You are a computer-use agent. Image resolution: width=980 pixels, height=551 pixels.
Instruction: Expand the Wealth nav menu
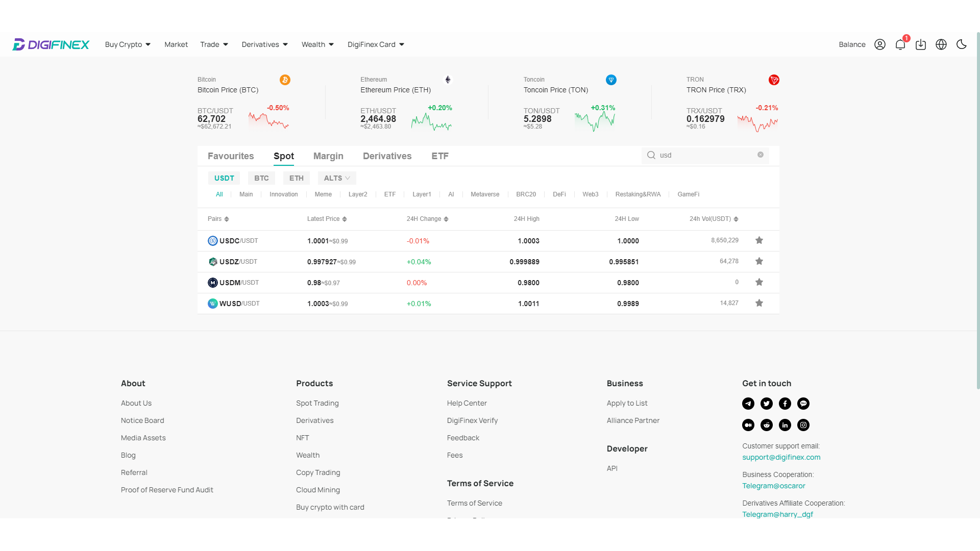click(317, 44)
